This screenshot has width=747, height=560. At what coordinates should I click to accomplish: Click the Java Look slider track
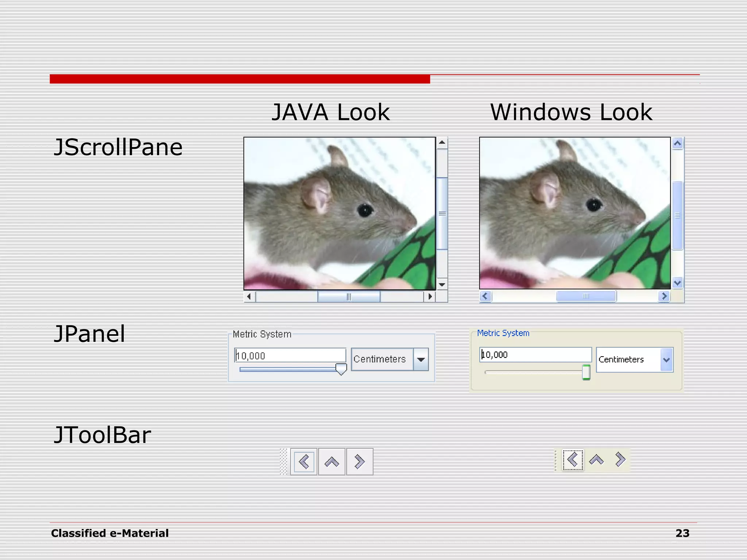click(287, 369)
